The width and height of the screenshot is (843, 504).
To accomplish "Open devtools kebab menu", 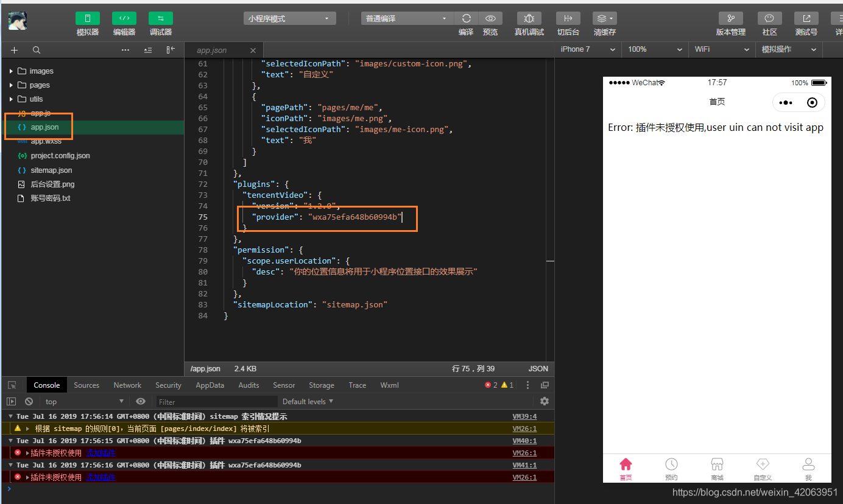I will point(528,385).
